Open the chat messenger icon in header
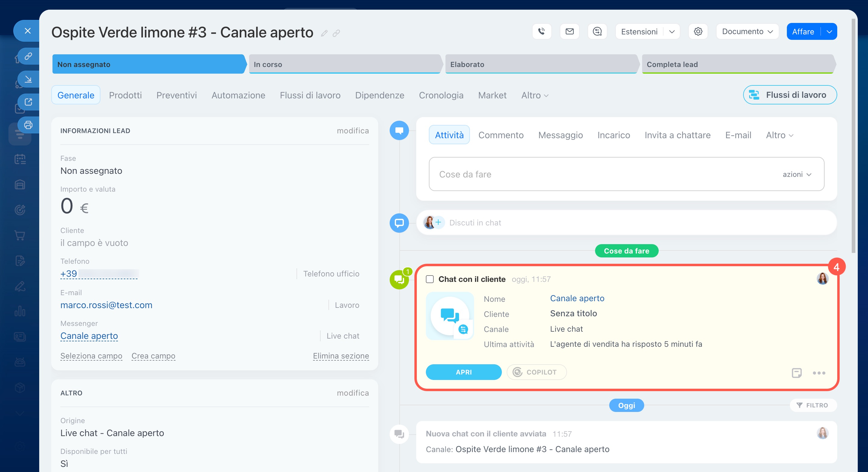868x472 pixels. click(x=597, y=31)
